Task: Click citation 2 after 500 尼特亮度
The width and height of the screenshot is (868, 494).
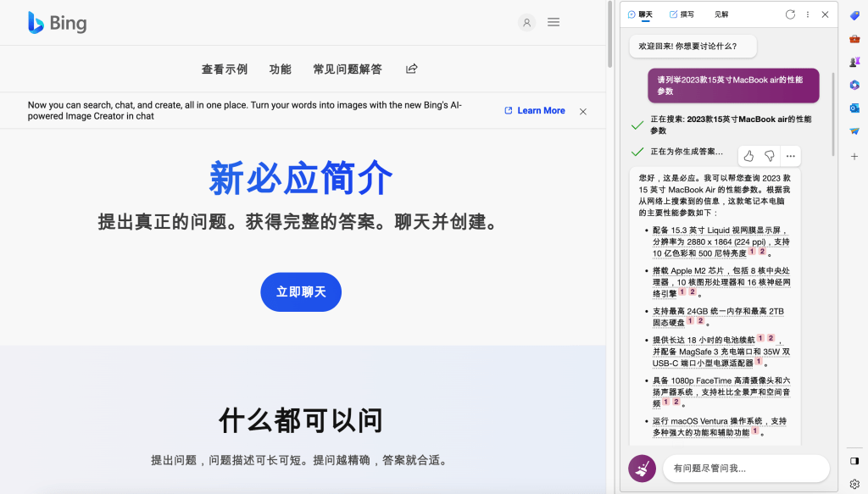Action: coord(762,252)
